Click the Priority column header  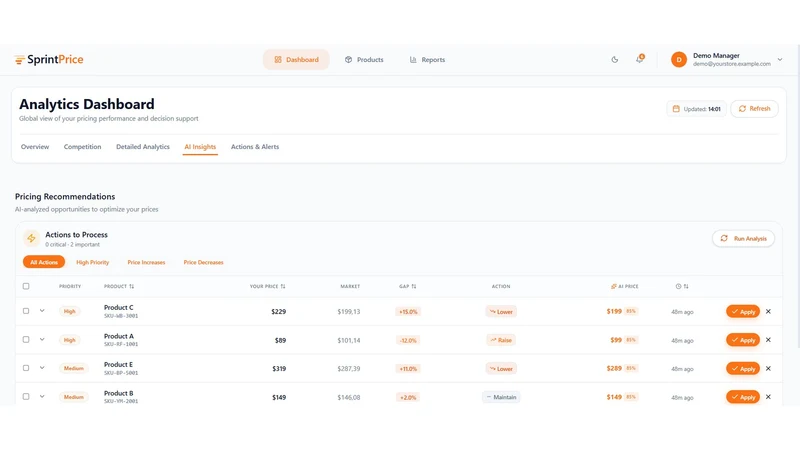coord(70,286)
